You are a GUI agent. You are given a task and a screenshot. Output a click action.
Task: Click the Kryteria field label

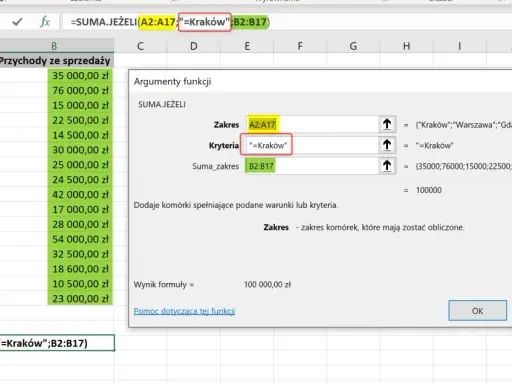[224, 146]
